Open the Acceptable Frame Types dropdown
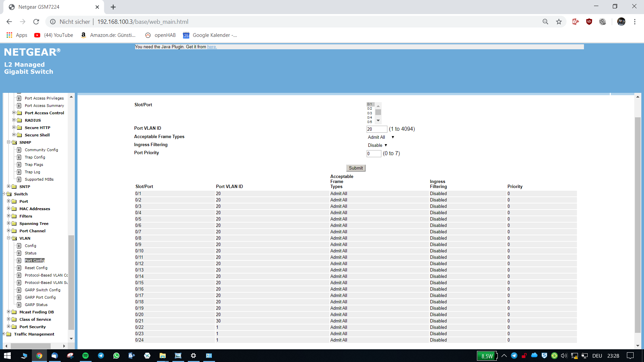644x362 pixels. 381,137
